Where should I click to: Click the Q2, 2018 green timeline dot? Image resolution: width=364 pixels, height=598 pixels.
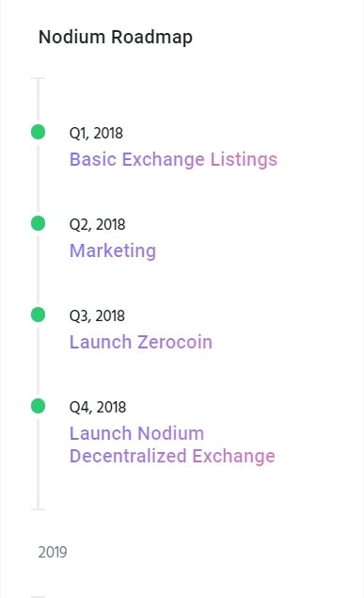(38, 223)
